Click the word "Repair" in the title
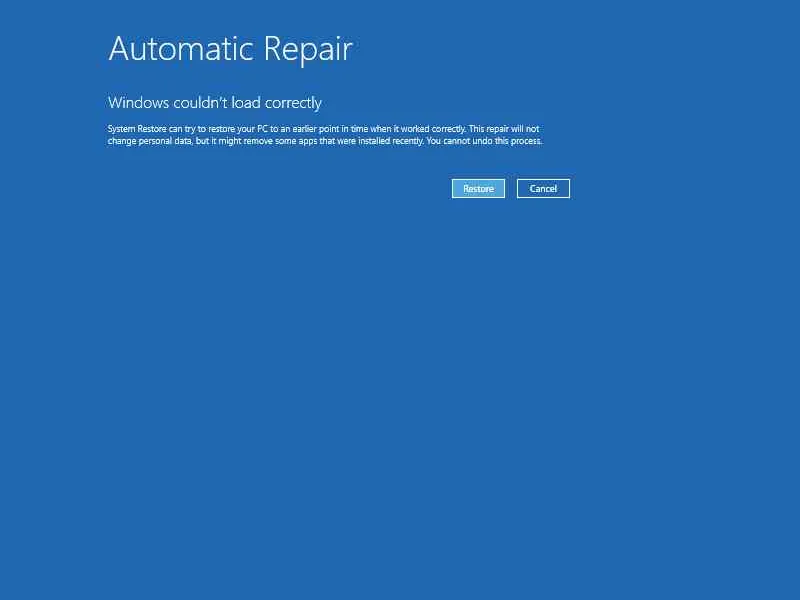This screenshot has height=600, width=800. click(x=308, y=50)
